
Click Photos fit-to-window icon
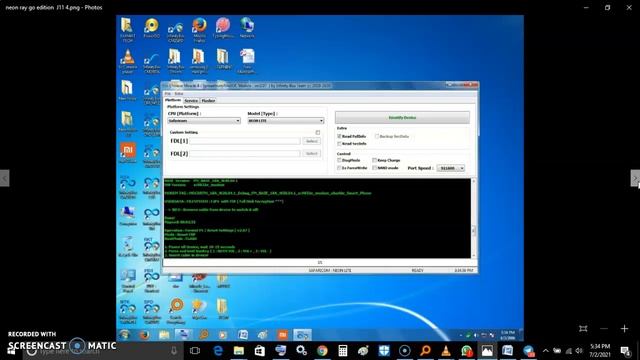(583, 329)
